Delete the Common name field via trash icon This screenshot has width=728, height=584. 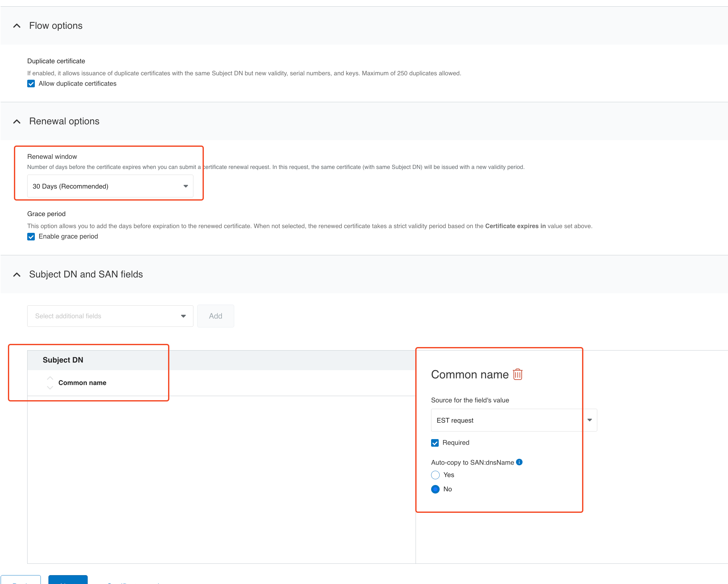(x=518, y=374)
